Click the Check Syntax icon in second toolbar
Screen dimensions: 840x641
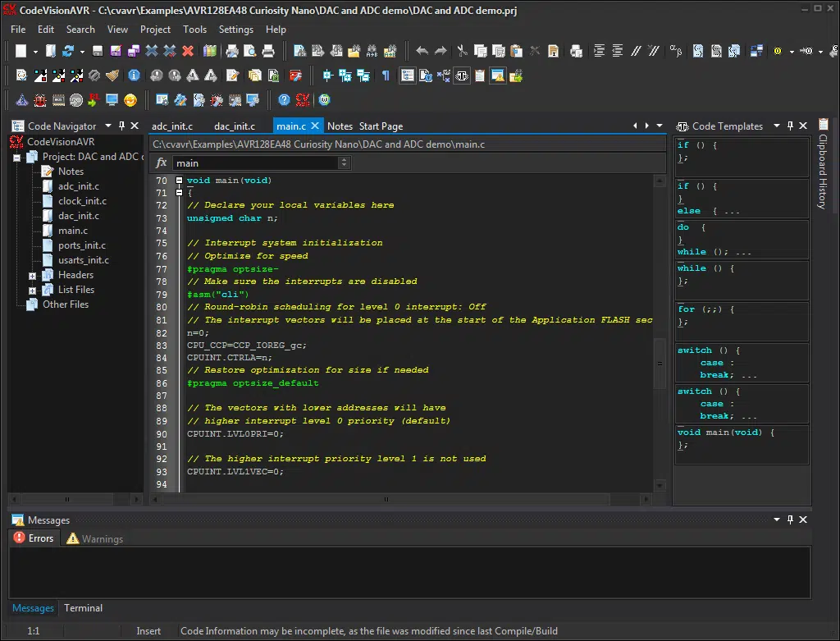tap(21, 76)
